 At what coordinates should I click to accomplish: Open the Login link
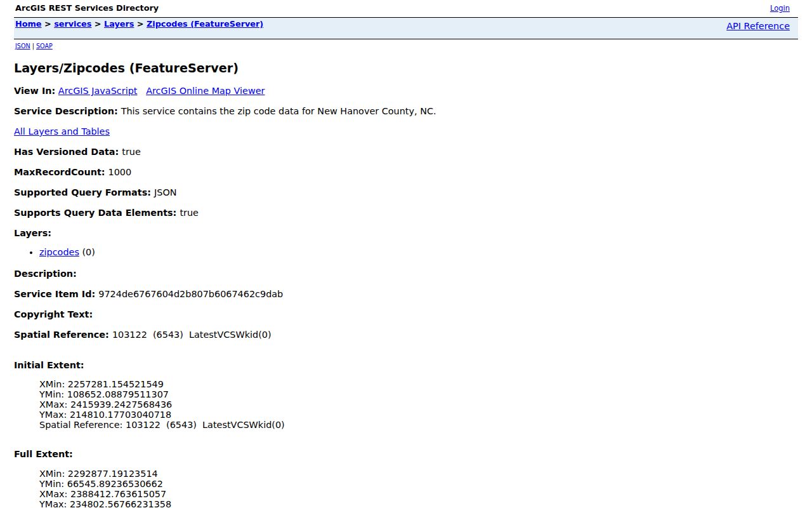coord(780,8)
